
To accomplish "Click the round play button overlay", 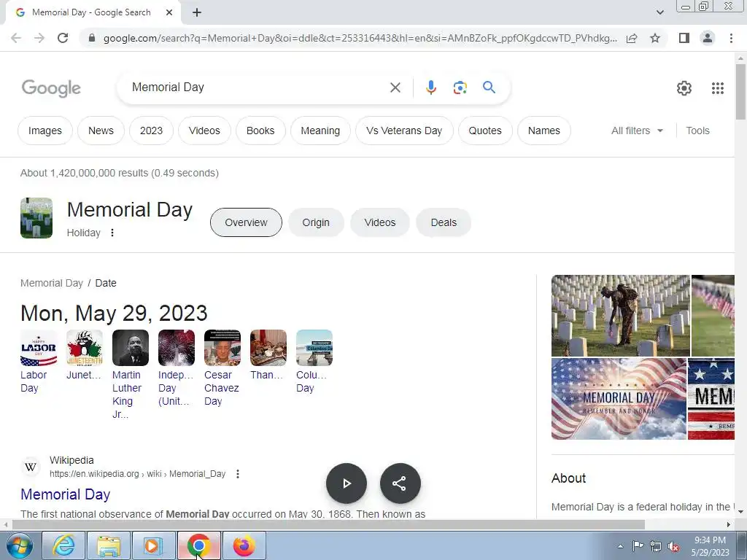I will pyautogui.click(x=347, y=483).
